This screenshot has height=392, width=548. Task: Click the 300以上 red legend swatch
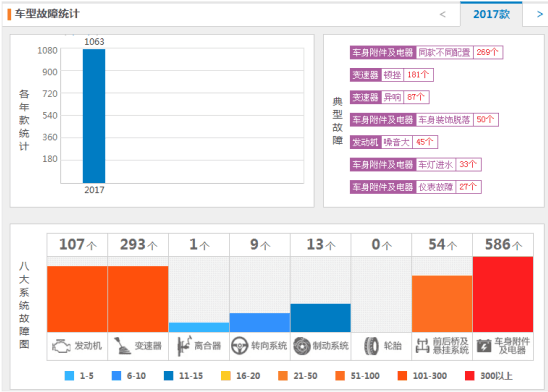coord(470,376)
